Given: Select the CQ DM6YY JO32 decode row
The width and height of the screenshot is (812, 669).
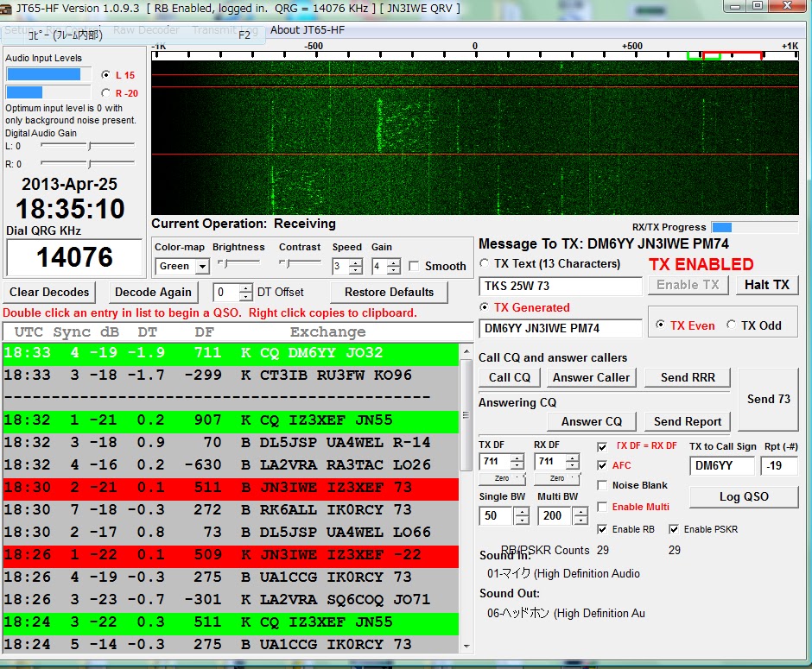Looking at the screenshot, I should pyautogui.click(x=231, y=353).
